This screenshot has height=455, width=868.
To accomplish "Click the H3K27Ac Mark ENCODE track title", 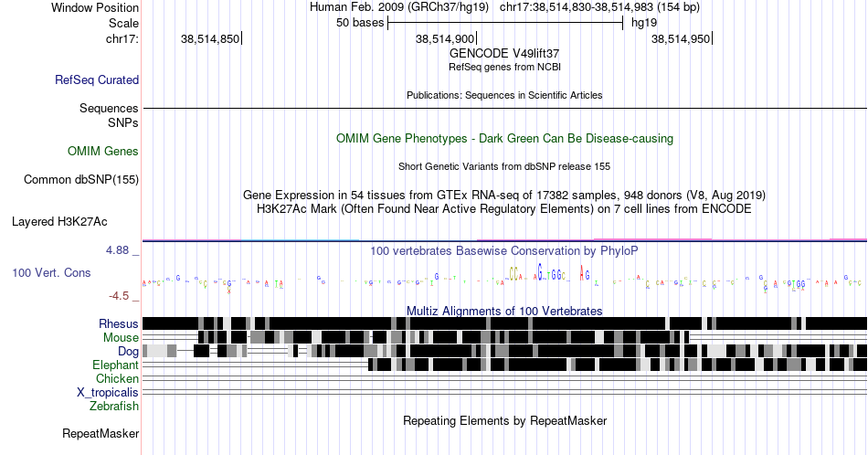I will pos(504,208).
